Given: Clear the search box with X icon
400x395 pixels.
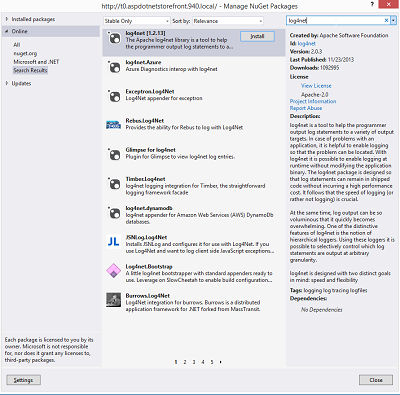Looking at the screenshot, I should [x=386, y=21].
